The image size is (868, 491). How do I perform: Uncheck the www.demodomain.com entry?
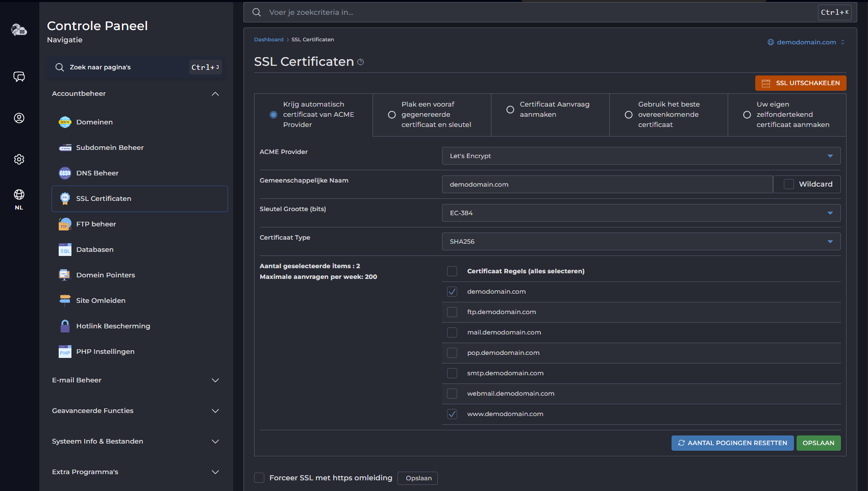452,414
